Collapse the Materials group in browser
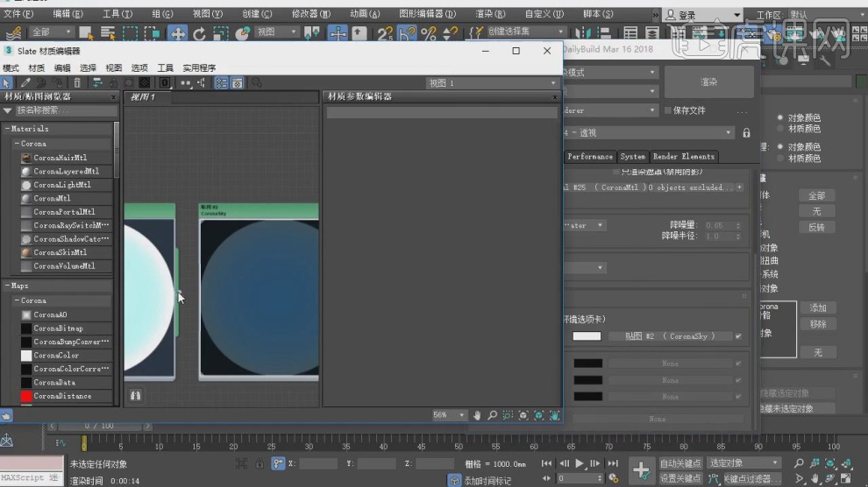868x487 pixels. (8, 129)
